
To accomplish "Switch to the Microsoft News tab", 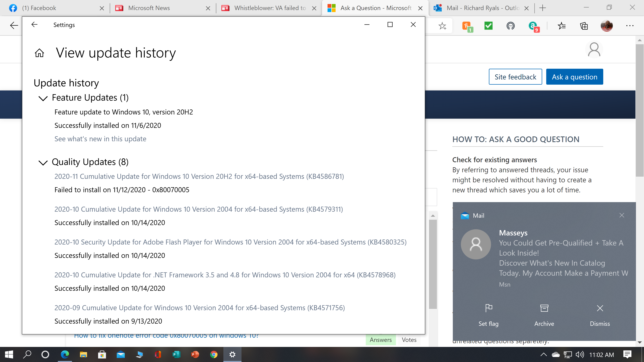I will coord(149,8).
